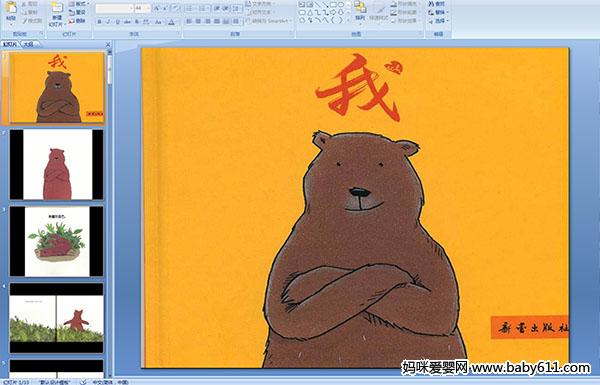Click the Paste clipboard icon
Screen dimensions: 600x385
(x=11, y=8)
